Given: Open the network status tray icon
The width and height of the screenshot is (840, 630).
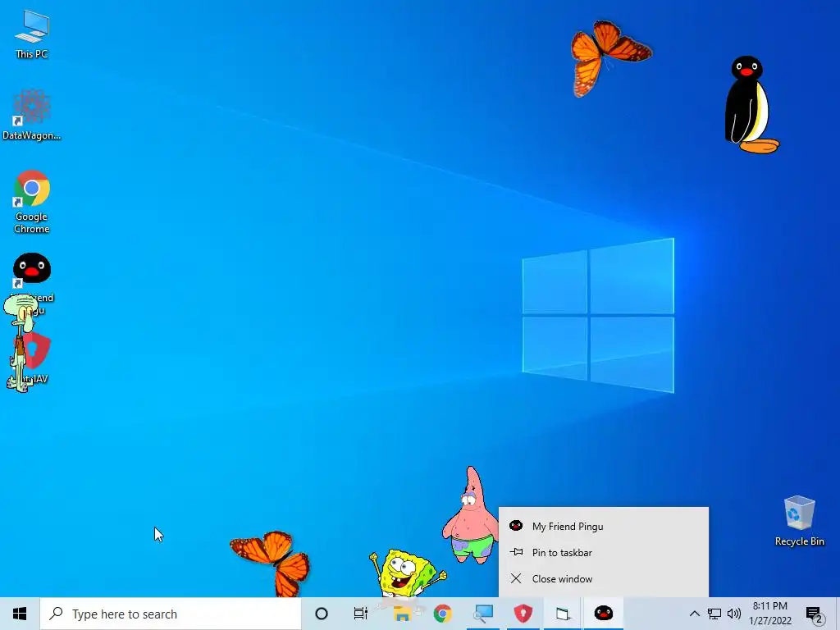Looking at the screenshot, I should tap(714, 614).
